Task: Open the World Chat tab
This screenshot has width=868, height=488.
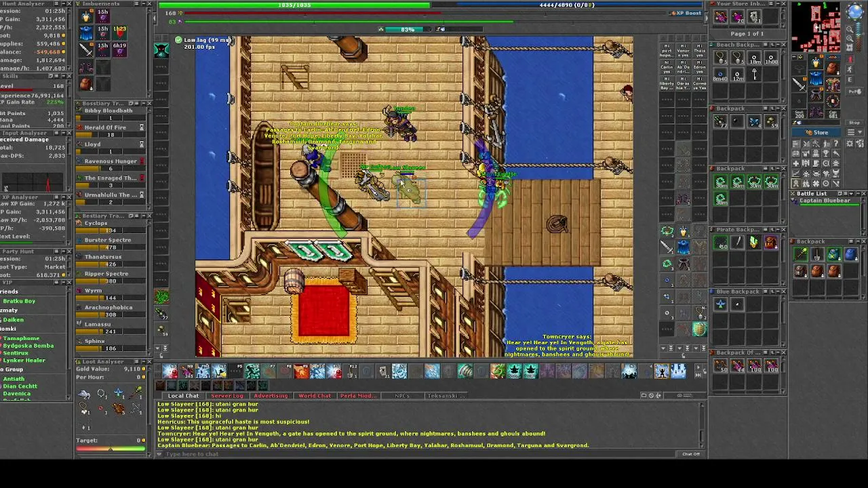Action: [315, 396]
